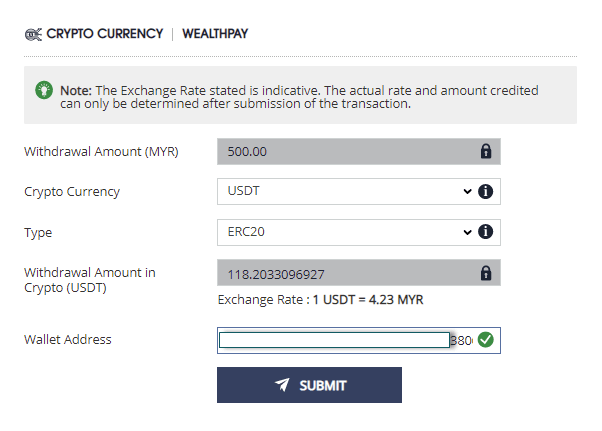Select the WEALTHPAY header label
The image size is (602, 431).
(x=215, y=34)
